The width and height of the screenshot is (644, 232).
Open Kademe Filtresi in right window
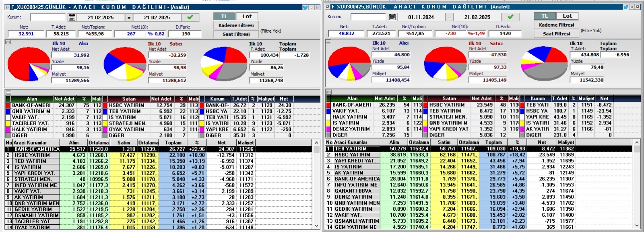point(556,25)
